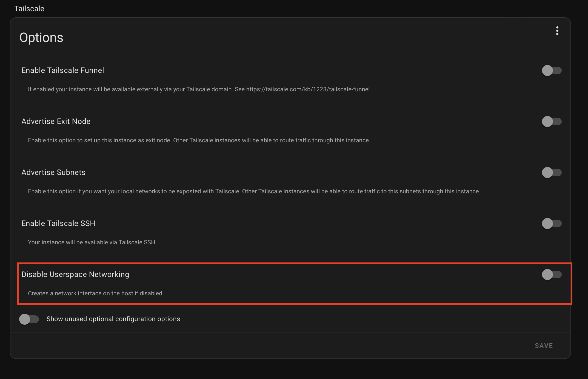Click the network interface description text
The width and height of the screenshot is (588, 379).
tap(96, 293)
